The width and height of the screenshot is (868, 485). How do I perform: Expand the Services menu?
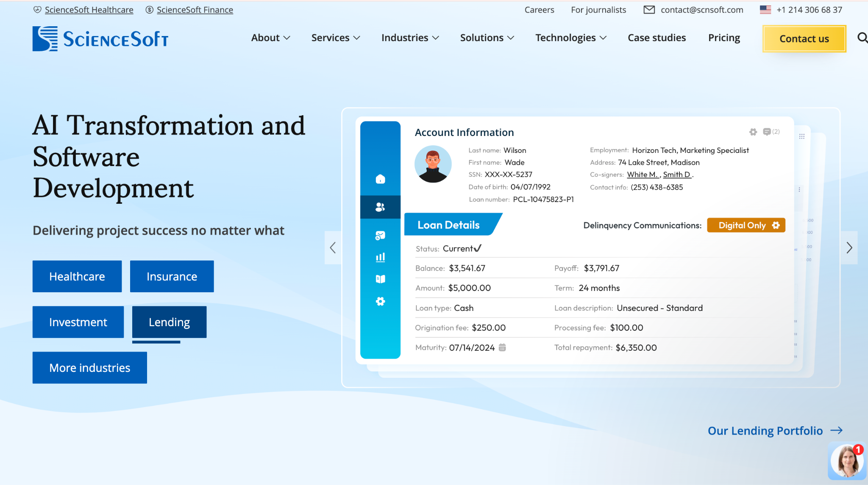336,38
